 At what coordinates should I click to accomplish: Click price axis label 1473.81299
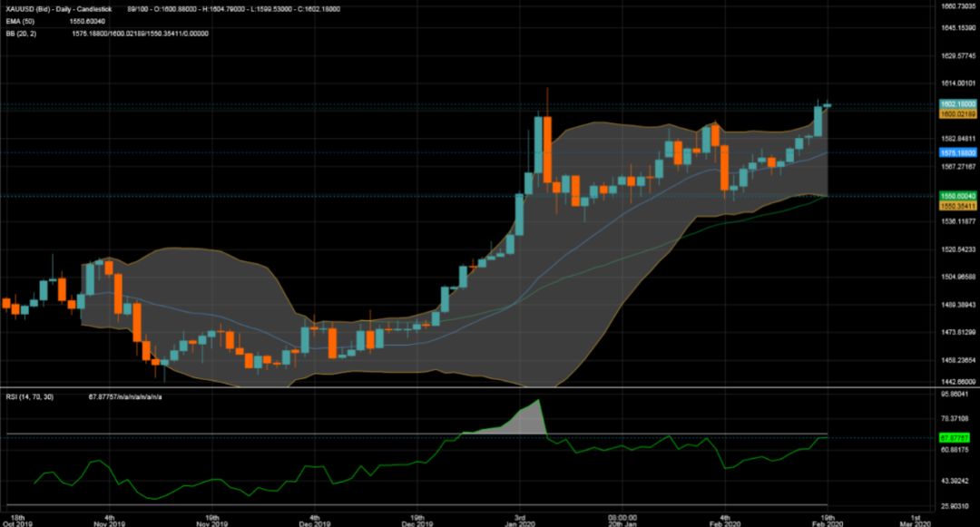pyautogui.click(x=958, y=332)
